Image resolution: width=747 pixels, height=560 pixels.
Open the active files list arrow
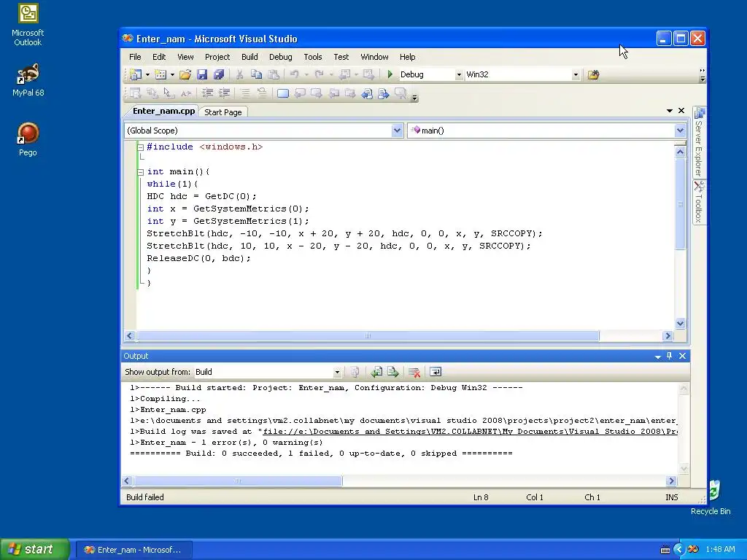670,111
